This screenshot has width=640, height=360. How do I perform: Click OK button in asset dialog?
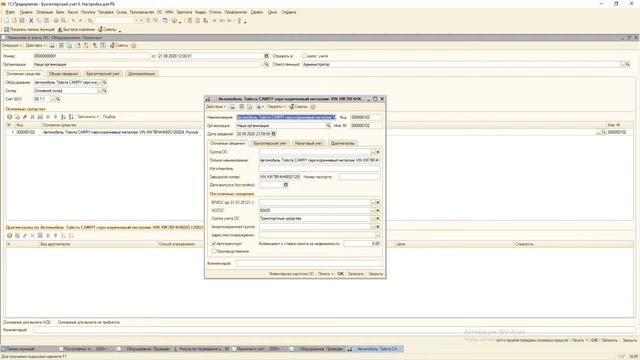[340, 274]
